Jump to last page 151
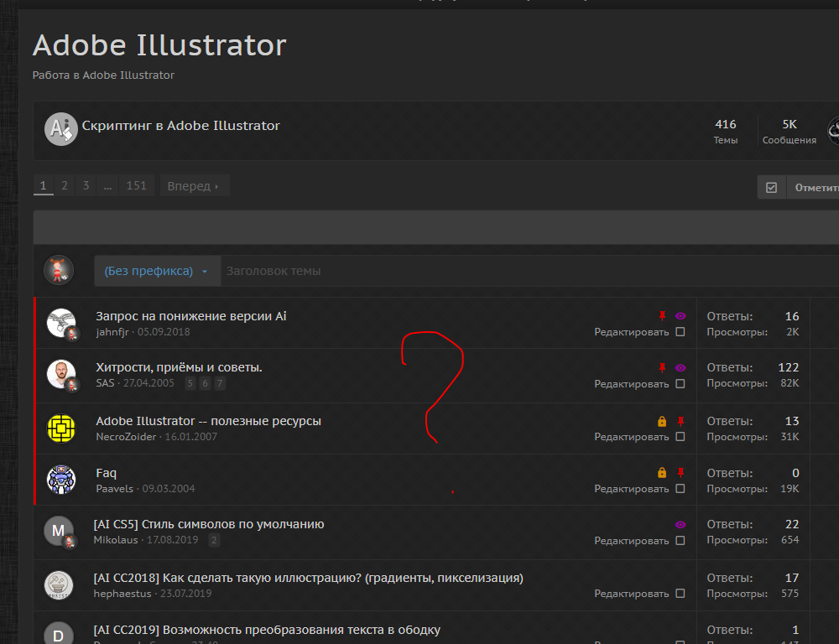 tap(136, 186)
